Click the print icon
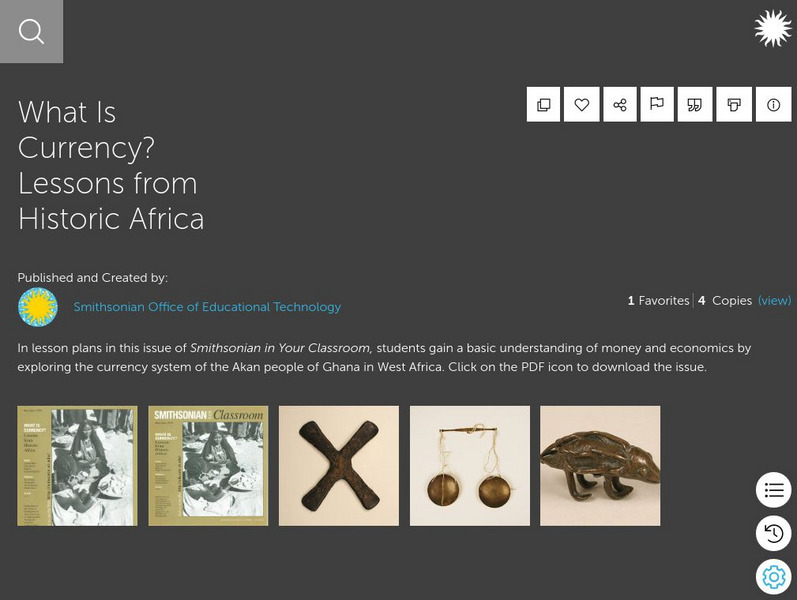The height and width of the screenshot is (600, 797). 734,105
